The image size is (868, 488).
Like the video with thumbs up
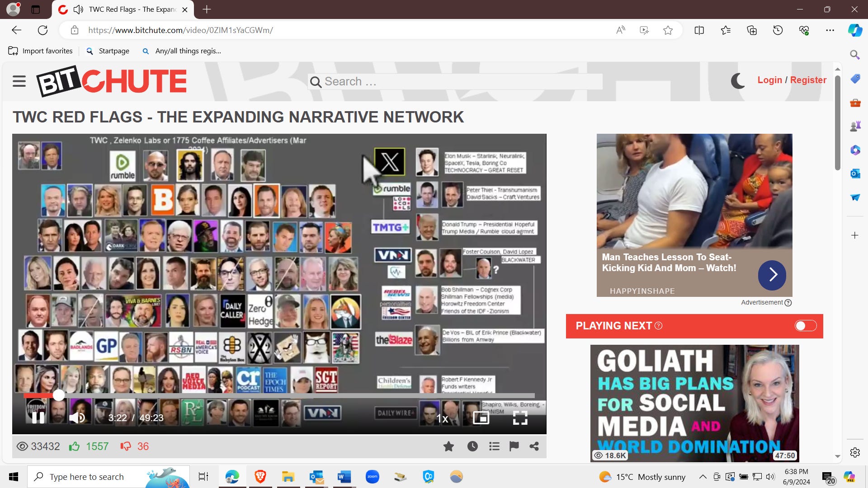(74, 446)
